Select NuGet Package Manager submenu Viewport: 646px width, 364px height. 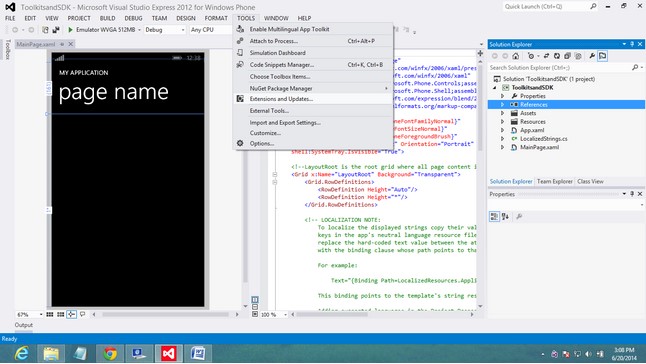coord(313,88)
